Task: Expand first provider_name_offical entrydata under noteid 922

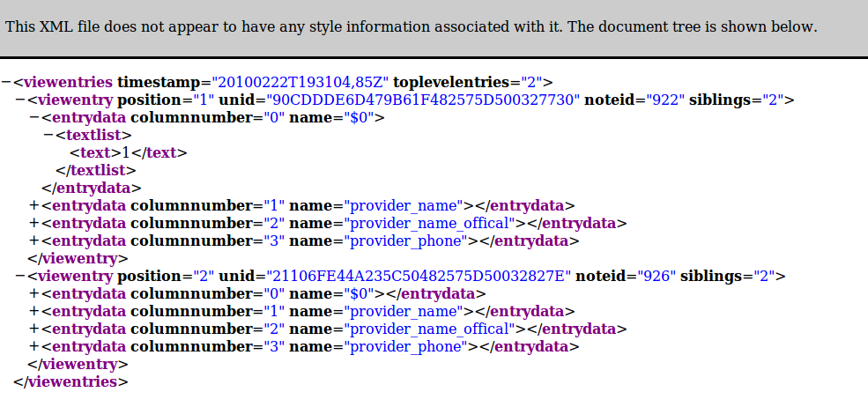Action: click(x=34, y=224)
